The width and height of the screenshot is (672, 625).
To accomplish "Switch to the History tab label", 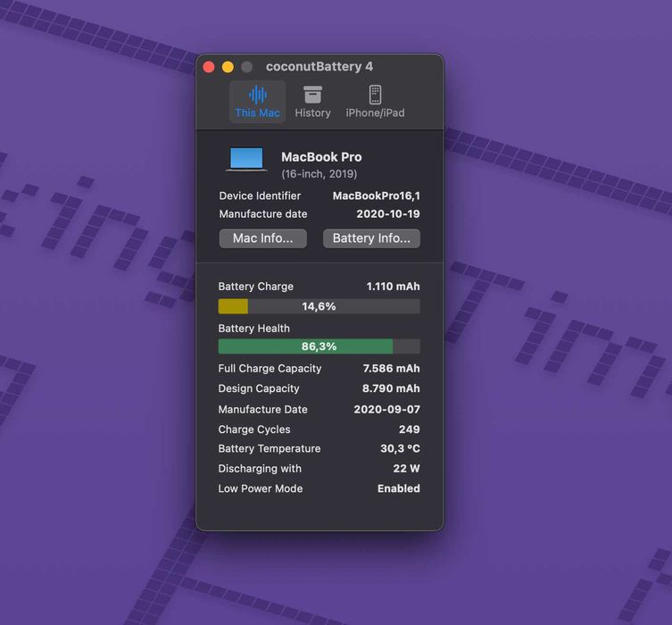I will (x=313, y=112).
